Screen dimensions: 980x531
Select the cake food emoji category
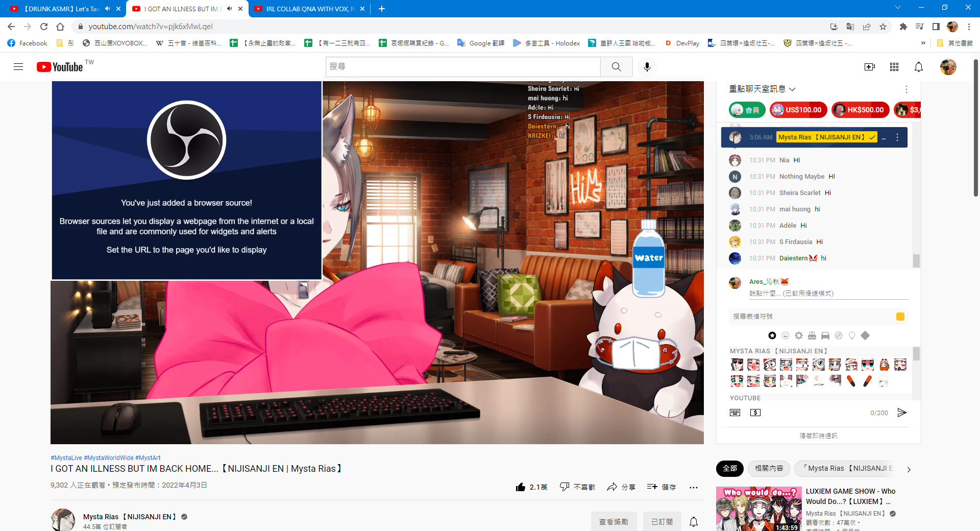(x=812, y=335)
